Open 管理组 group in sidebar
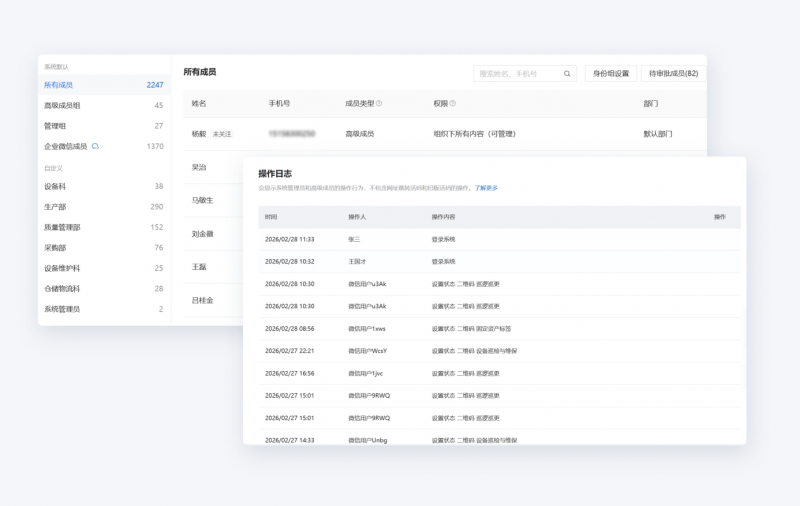 point(55,126)
